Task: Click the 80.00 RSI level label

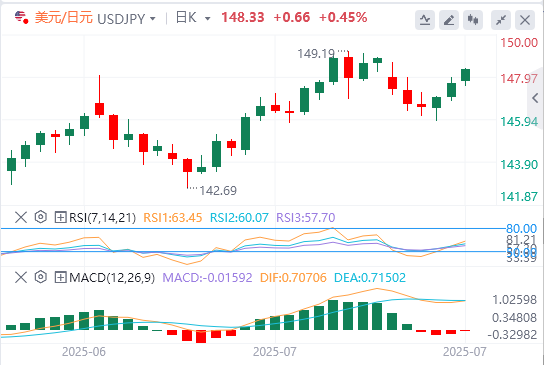Action: coord(521,229)
